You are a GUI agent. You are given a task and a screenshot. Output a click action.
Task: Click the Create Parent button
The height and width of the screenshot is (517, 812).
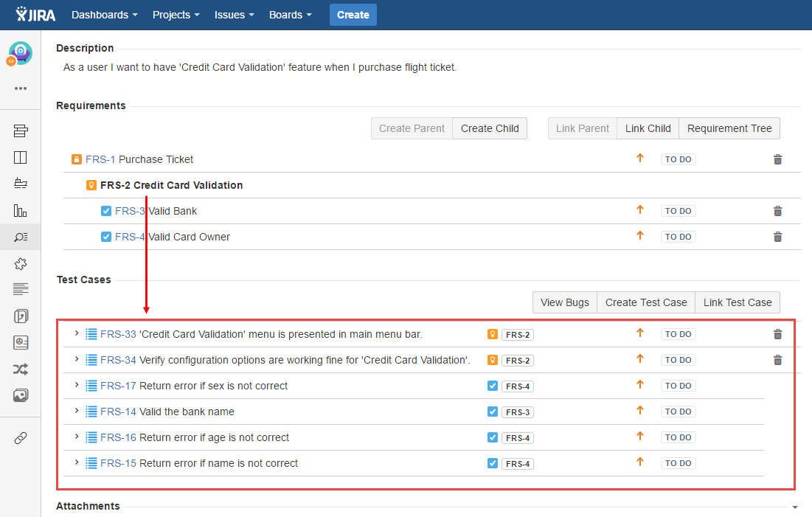click(x=412, y=128)
